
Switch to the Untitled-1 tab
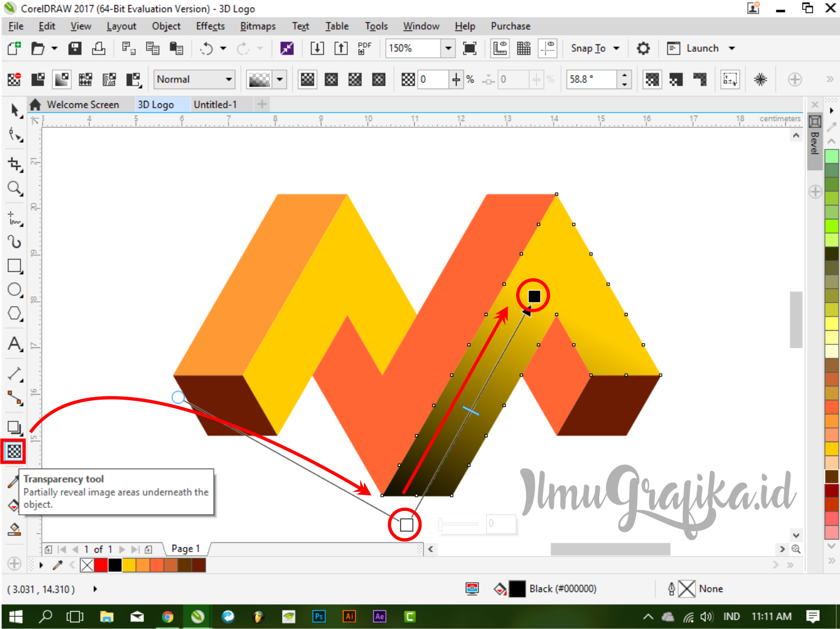click(216, 104)
